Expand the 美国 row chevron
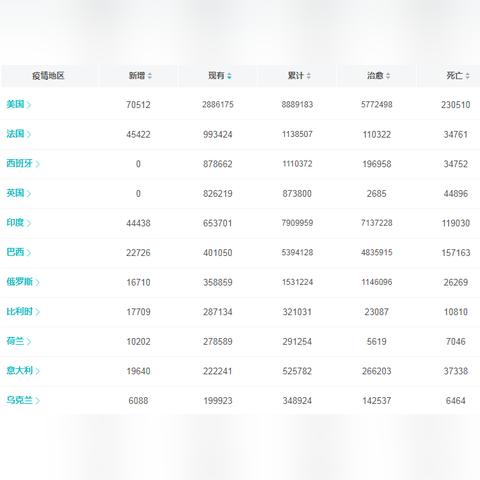The height and width of the screenshot is (480, 480). click(x=29, y=105)
